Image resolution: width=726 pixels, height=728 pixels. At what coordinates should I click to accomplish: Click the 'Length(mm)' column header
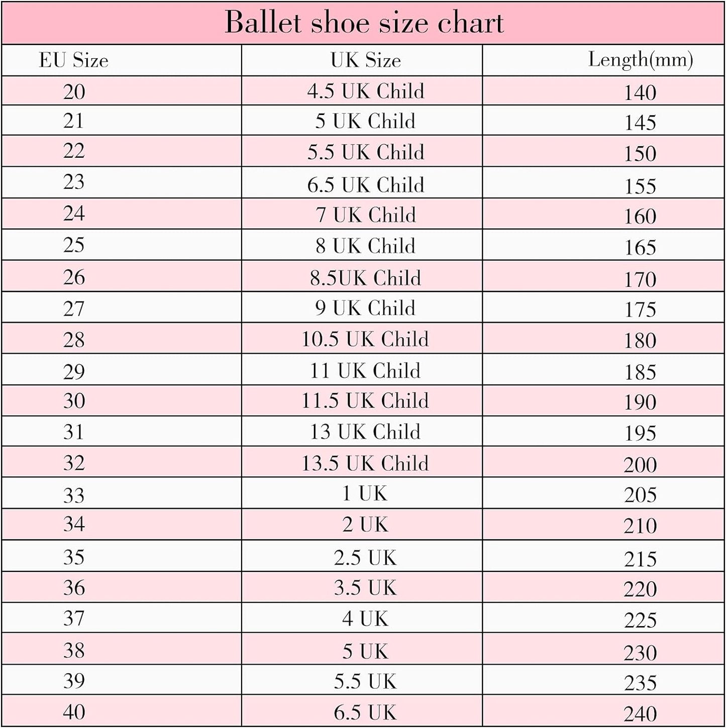[640, 60]
